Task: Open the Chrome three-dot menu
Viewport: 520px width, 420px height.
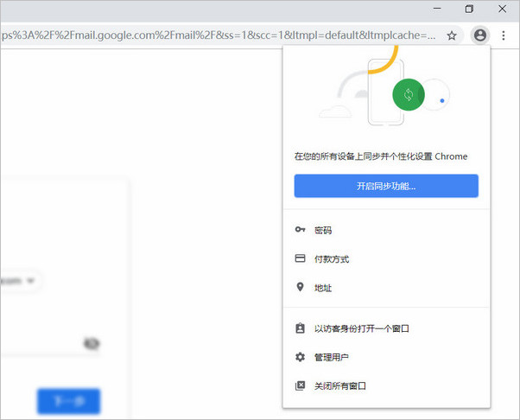Action: (503, 35)
